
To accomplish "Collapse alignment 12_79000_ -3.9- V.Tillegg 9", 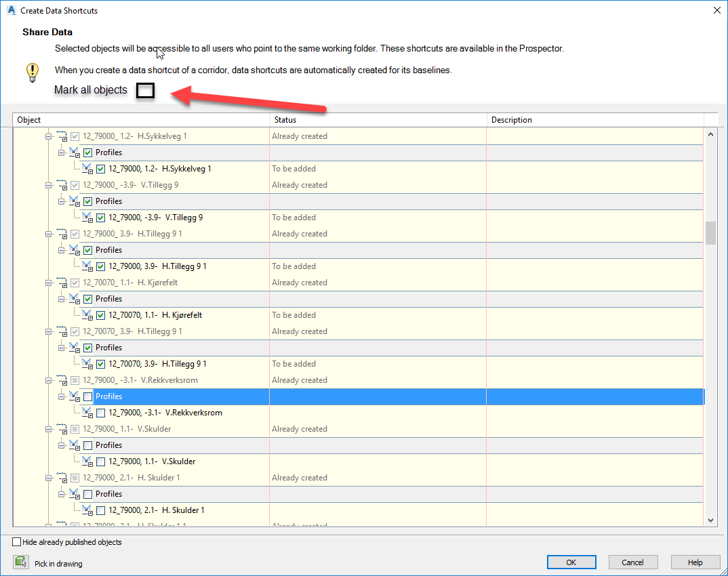I will [x=48, y=185].
